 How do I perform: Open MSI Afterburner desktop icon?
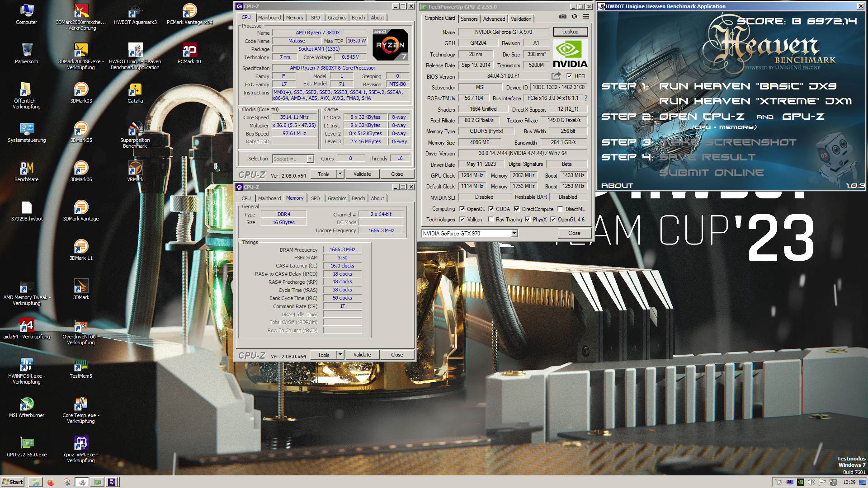pos(27,407)
